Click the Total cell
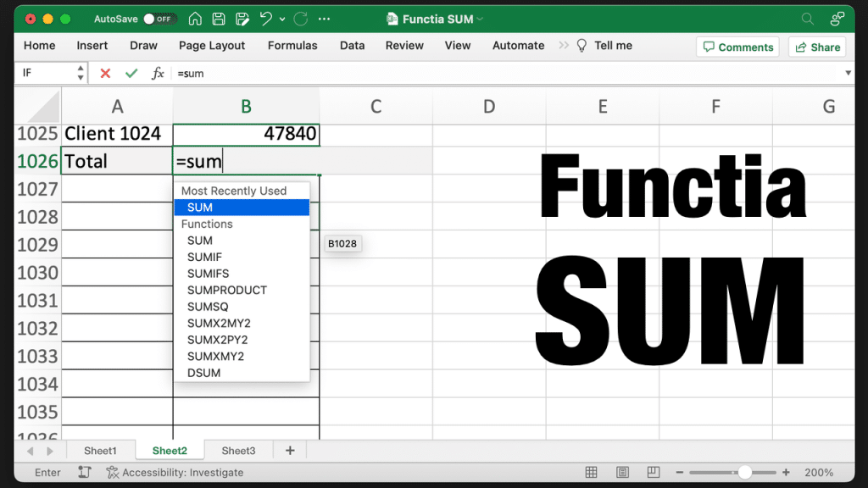Viewport: 868px width, 488px height. [117, 161]
